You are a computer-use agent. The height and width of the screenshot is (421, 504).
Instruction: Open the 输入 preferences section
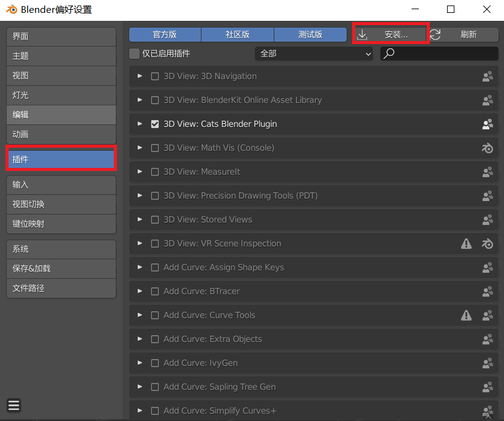point(61,184)
